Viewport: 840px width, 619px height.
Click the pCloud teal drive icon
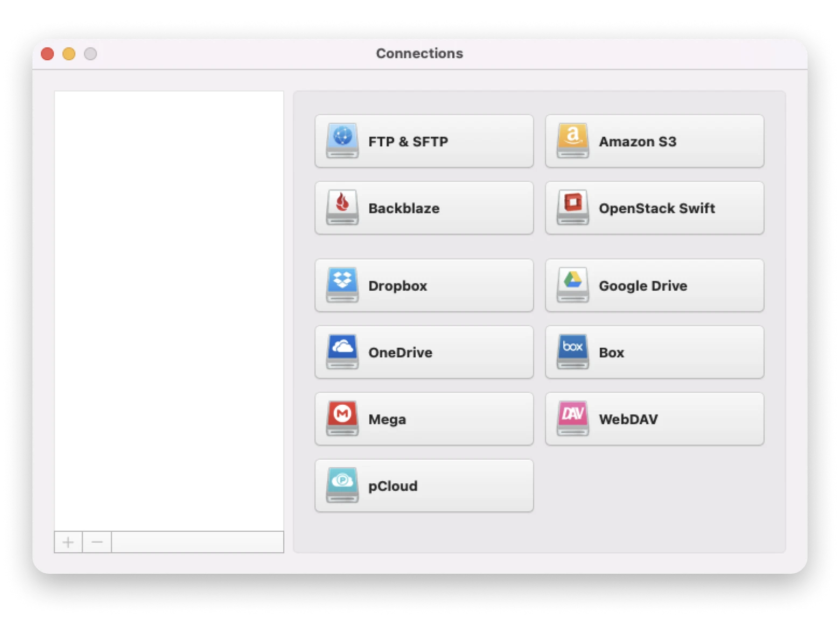(x=342, y=486)
